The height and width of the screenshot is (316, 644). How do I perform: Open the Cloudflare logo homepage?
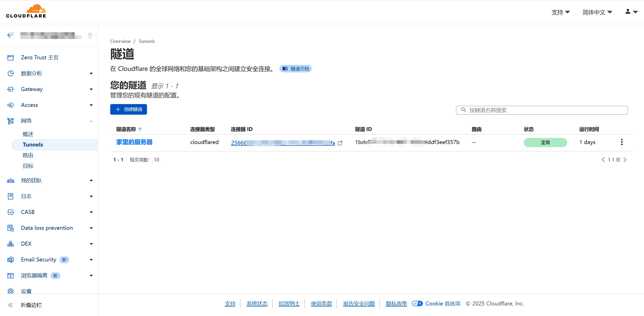click(x=26, y=11)
